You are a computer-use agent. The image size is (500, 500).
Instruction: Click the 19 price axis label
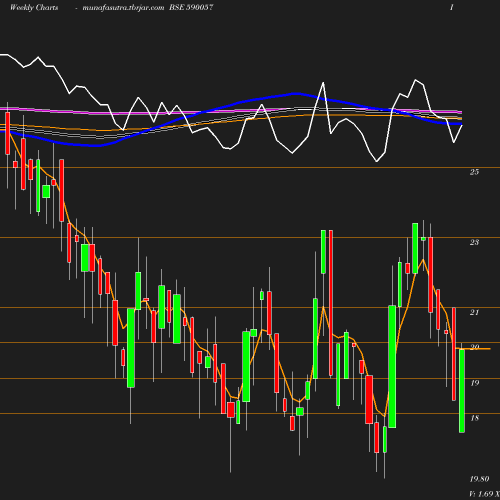(x=475, y=383)
